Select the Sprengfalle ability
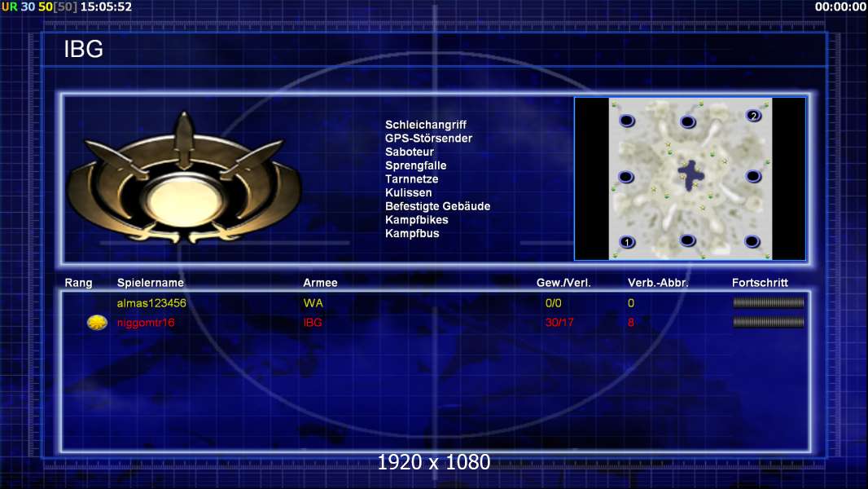This screenshot has height=489, width=868. pyautogui.click(x=416, y=165)
